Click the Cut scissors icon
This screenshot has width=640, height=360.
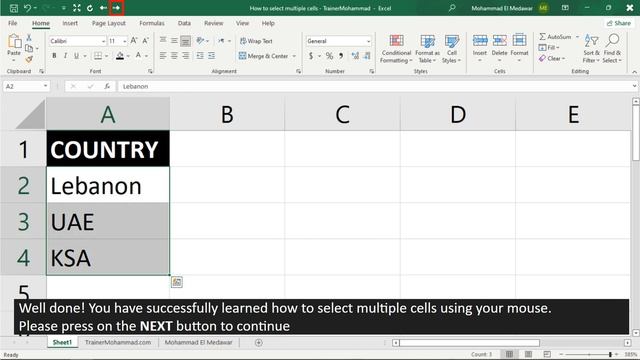[x=29, y=38]
